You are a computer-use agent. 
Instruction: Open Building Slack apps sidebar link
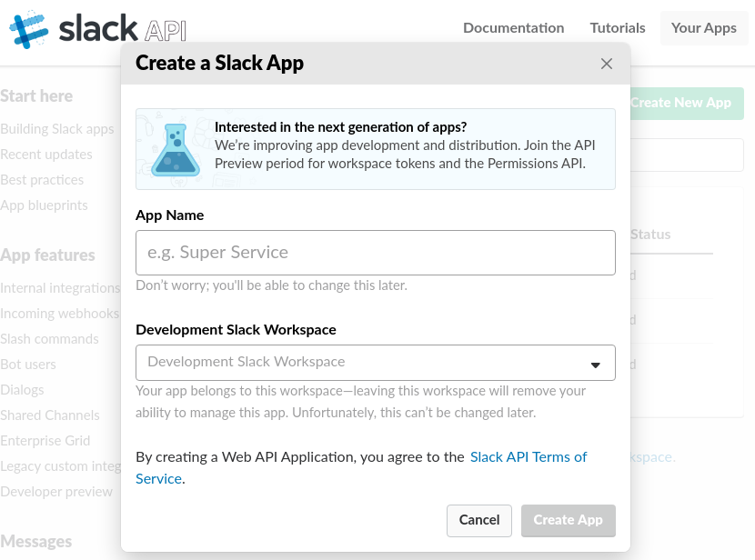coord(57,129)
